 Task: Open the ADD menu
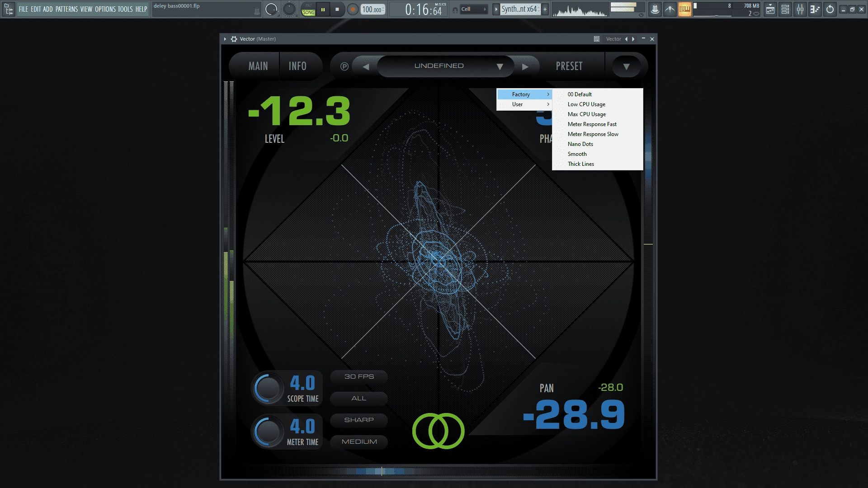tap(48, 9)
